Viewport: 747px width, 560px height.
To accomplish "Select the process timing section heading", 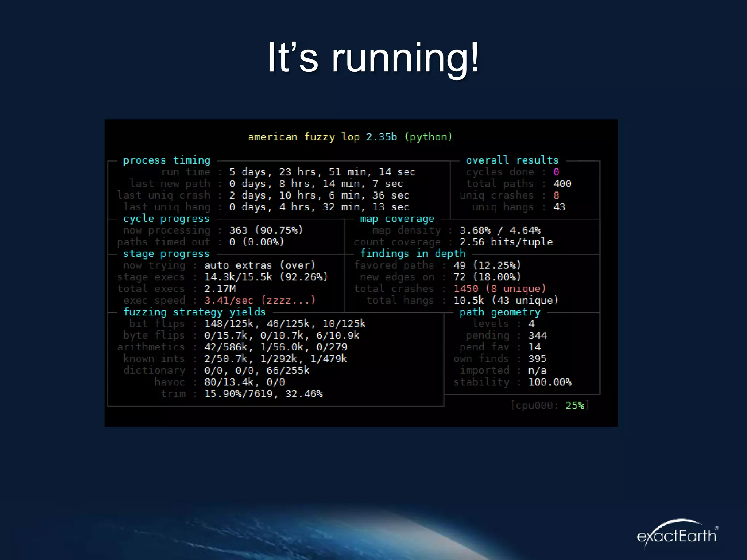I will [166, 160].
